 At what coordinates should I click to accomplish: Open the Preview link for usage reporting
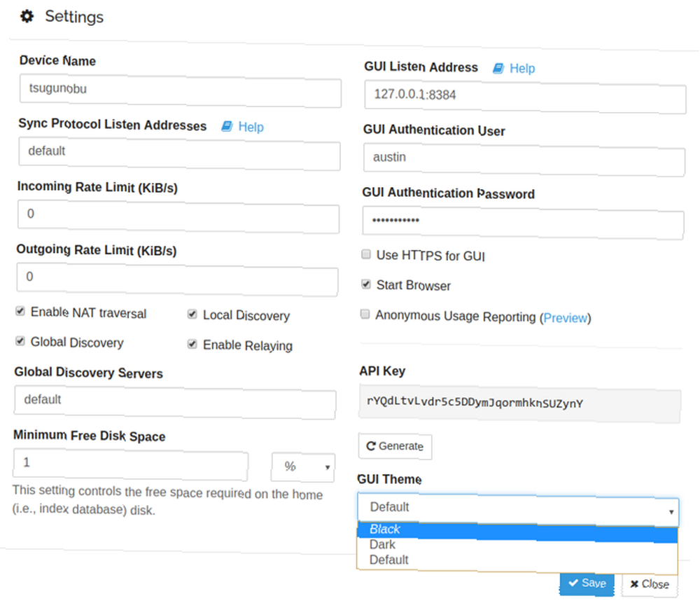pos(566,318)
